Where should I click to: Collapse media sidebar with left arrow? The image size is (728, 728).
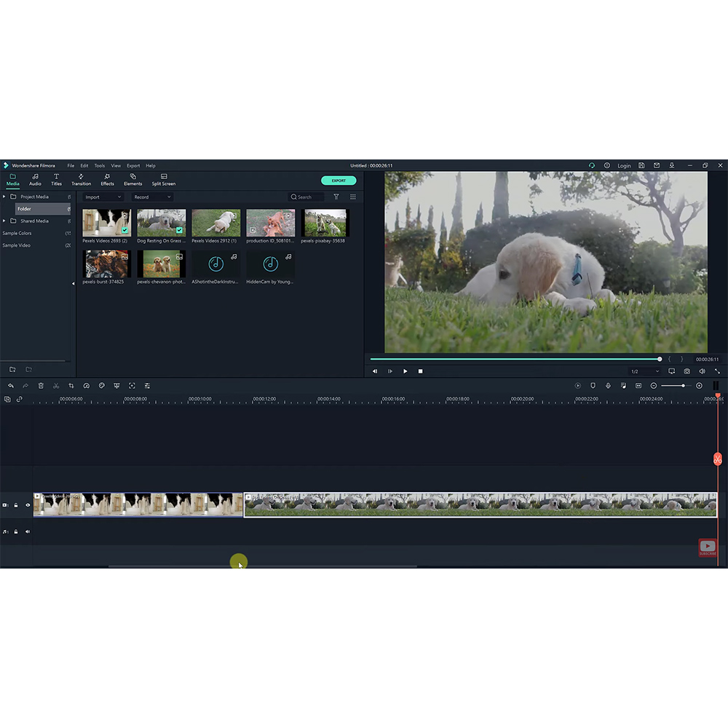pyautogui.click(x=73, y=283)
